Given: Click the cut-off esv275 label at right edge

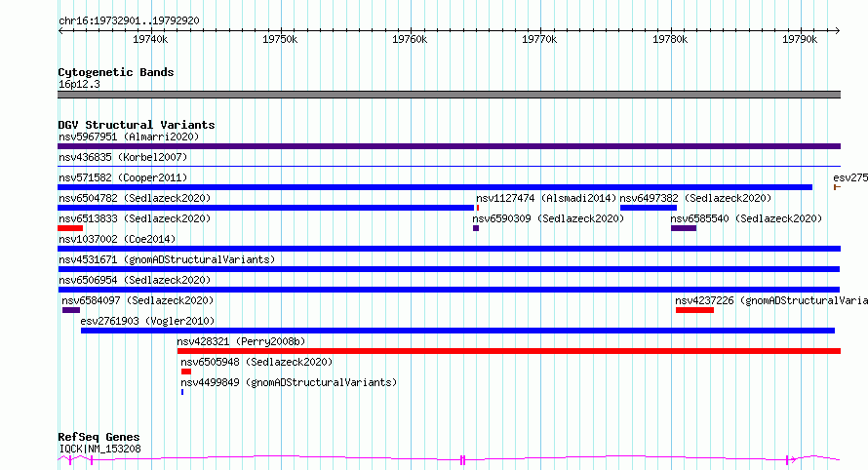Looking at the screenshot, I should point(850,177).
